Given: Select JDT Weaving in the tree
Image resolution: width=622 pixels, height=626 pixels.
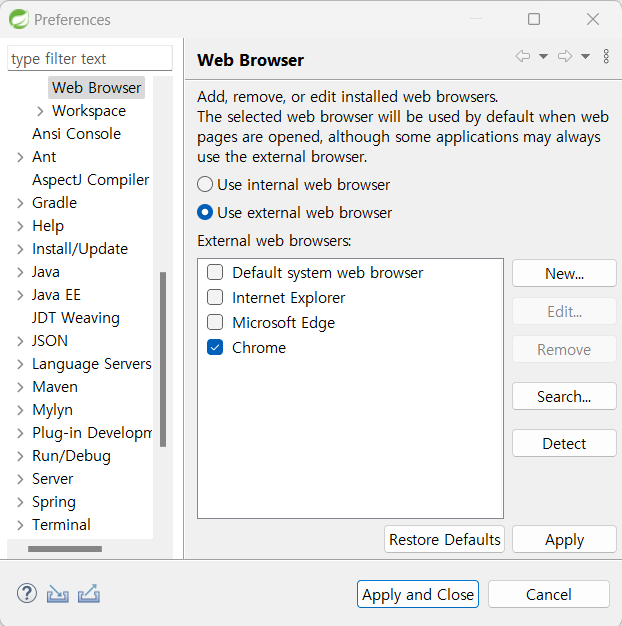Looking at the screenshot, I should click(76, 318).
